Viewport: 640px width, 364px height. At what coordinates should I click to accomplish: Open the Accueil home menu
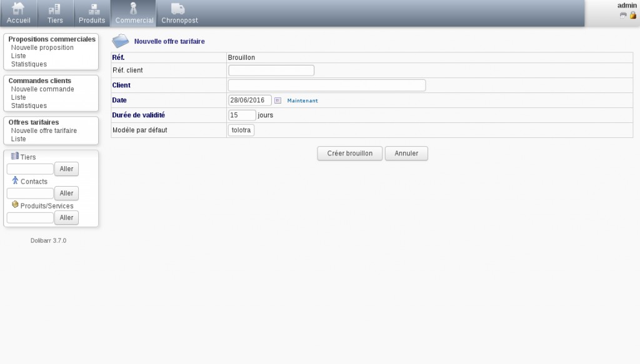pyautogui.click(x=18, y=14)
